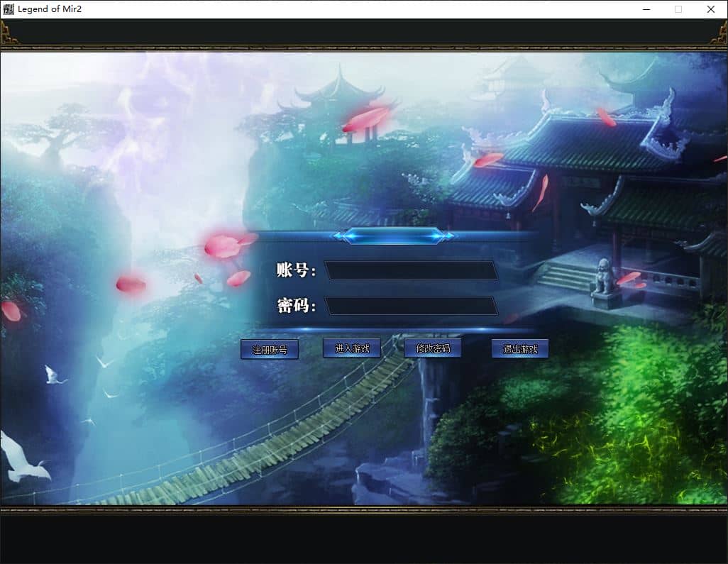Focus the 密码 password input field

coord(412,306)
